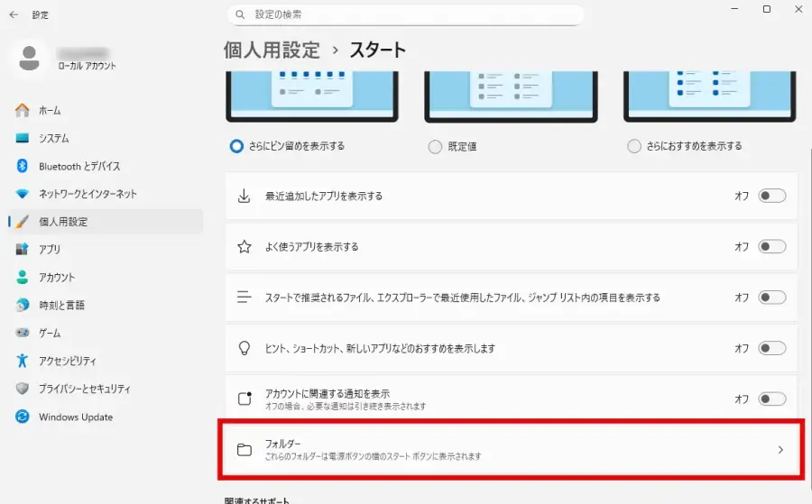812x504 pixels.
Task: Open ネットワークとインターネット via Wi-Fi icon
Action: pos(23,194)
